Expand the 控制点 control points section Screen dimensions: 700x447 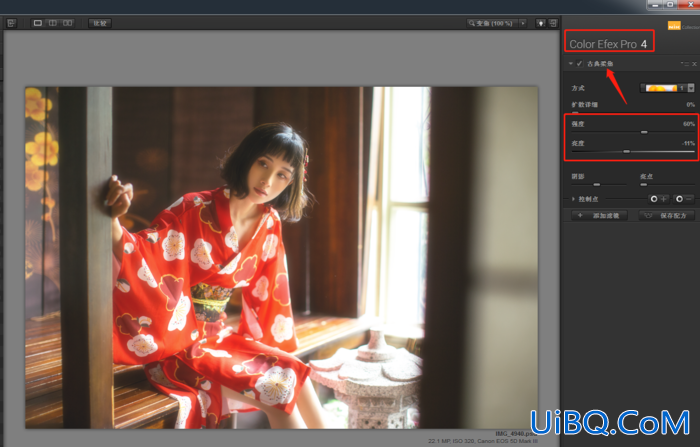573,199
